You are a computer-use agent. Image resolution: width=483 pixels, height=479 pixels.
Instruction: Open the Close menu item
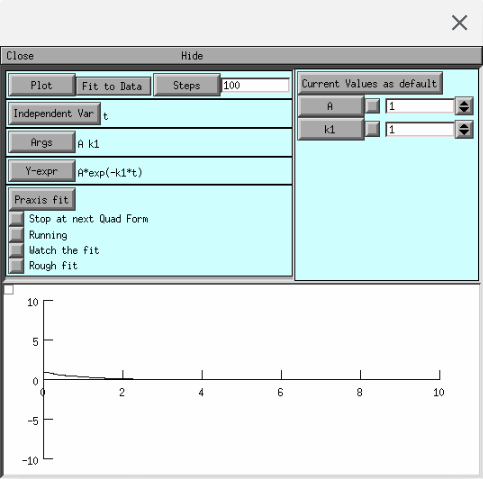20,56
